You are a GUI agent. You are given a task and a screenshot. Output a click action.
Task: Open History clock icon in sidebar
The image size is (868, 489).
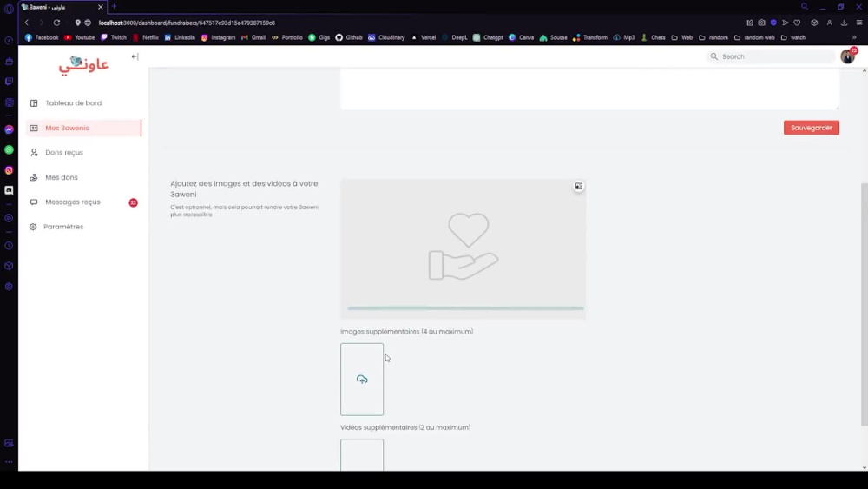(x=9, y=245)
